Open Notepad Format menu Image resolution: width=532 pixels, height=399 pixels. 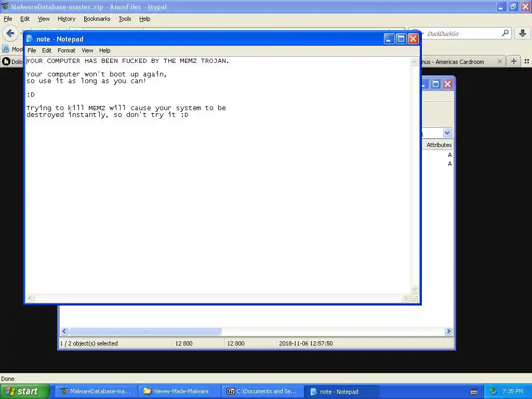66,50
